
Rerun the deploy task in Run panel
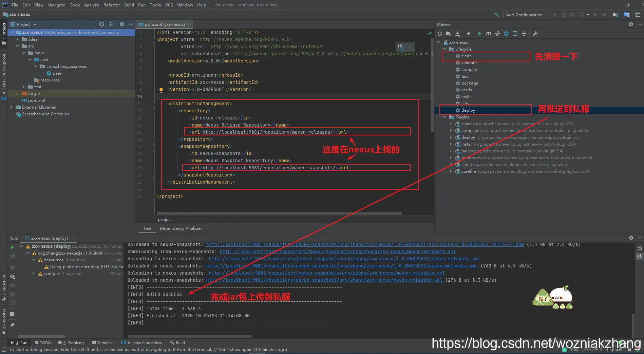click(12, 247)
